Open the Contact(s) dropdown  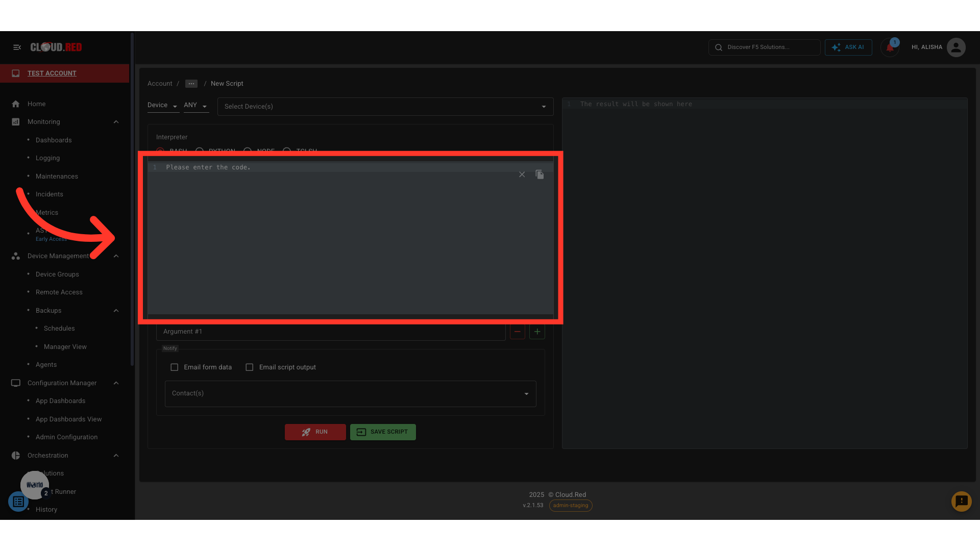coord(350,393)
